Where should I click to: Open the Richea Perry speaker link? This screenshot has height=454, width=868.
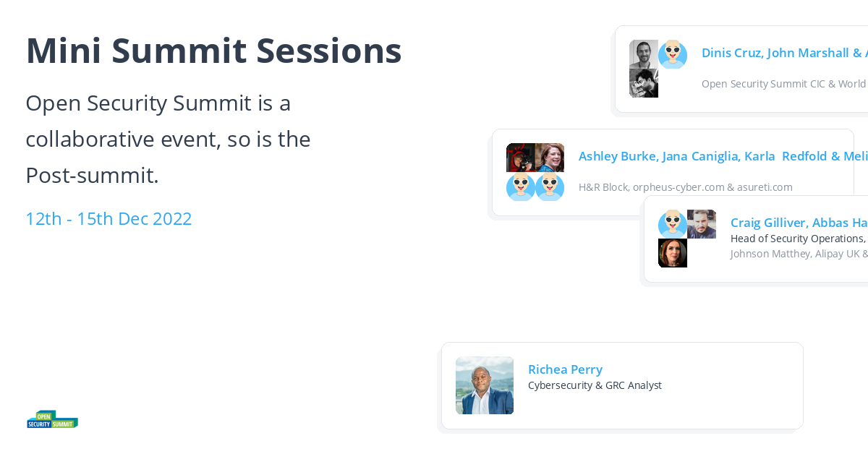click(x=565, y=369)
